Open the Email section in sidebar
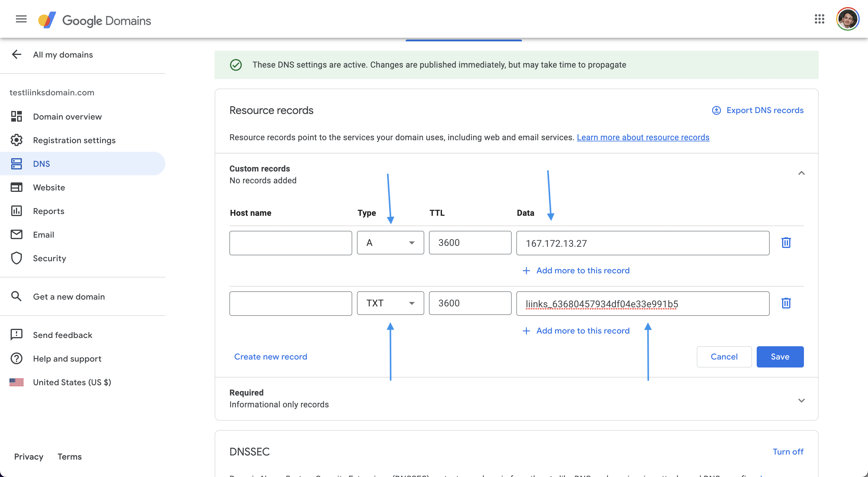The image size is (868, 477). click(x=43, y=235)
